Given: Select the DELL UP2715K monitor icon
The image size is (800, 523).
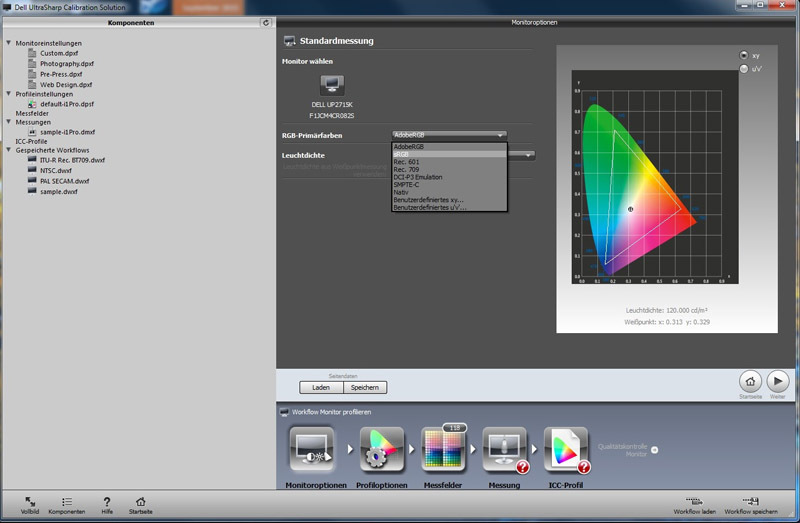Looking at the screenshot, I should (x=332, y=85).
